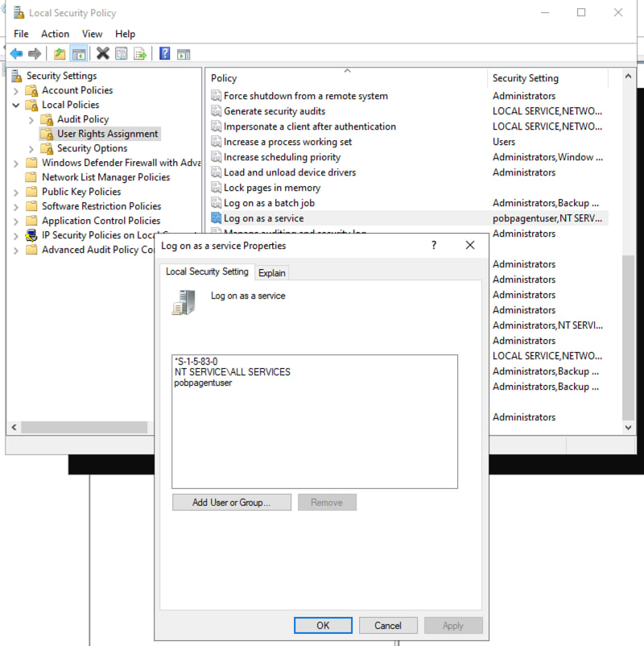Click the Add User or Group button
Viewport: 644px width, 646px height.
231,502
